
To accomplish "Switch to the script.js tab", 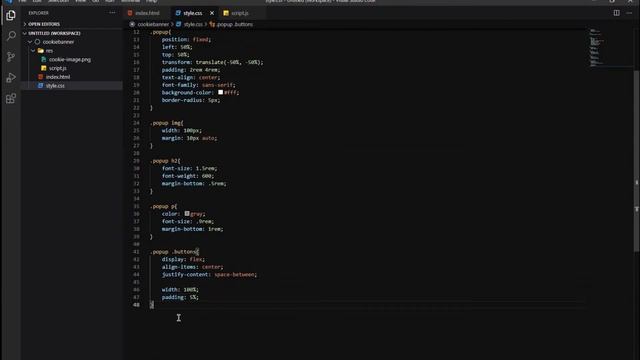I will [240, 13].
